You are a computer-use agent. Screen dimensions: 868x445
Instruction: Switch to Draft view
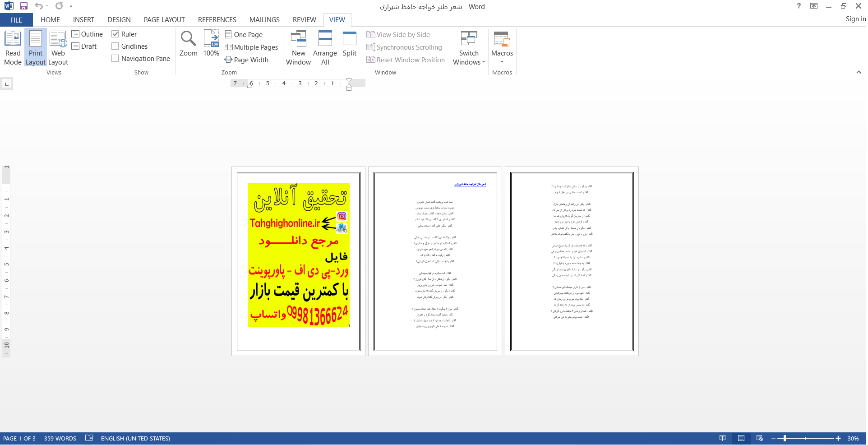pyautogui.click(x=84, y=46)
